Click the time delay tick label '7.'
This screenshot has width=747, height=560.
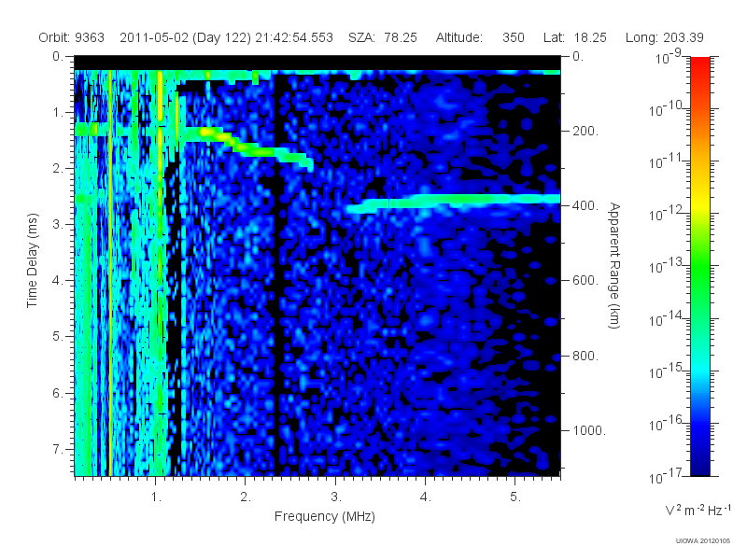pos(58,449)
